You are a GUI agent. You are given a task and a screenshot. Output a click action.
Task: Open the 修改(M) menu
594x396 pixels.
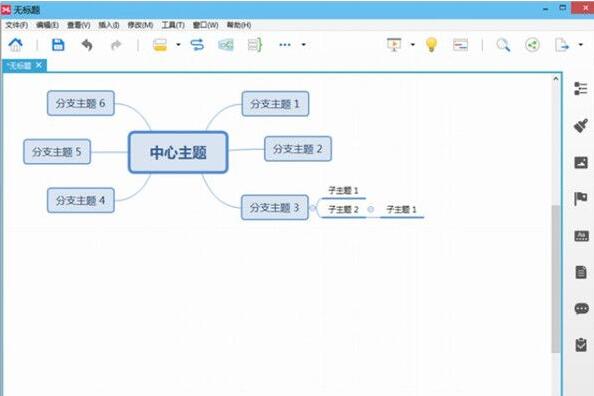pos(140,25)
